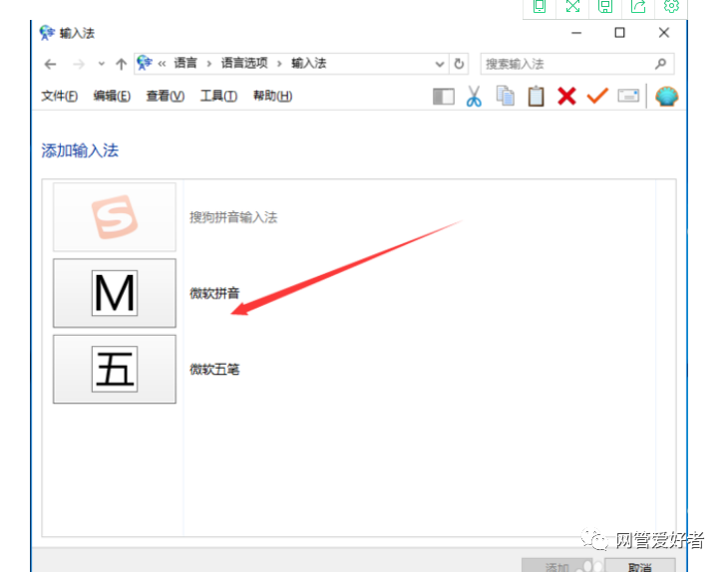728x572 pixels.
Task: Click the shell toolbar icon
Action: (667, 97)
